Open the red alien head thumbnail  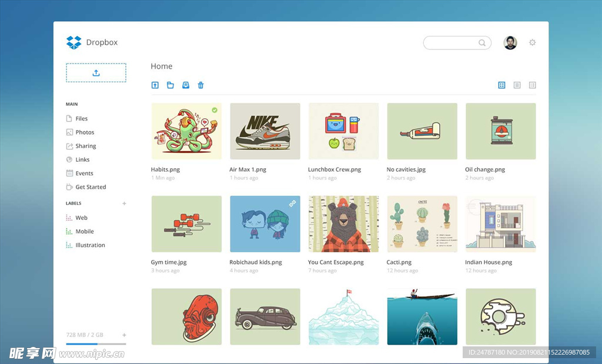click(186, 317)
